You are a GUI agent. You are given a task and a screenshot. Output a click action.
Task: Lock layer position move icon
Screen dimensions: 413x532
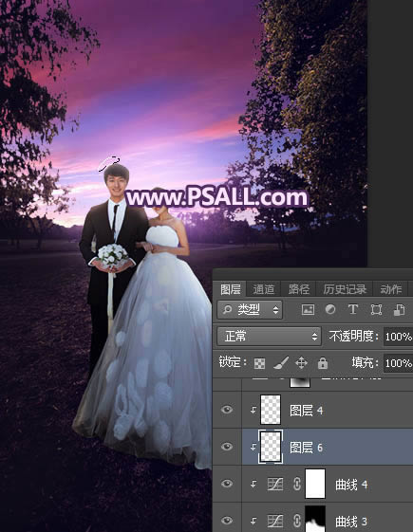pos(301,363)
